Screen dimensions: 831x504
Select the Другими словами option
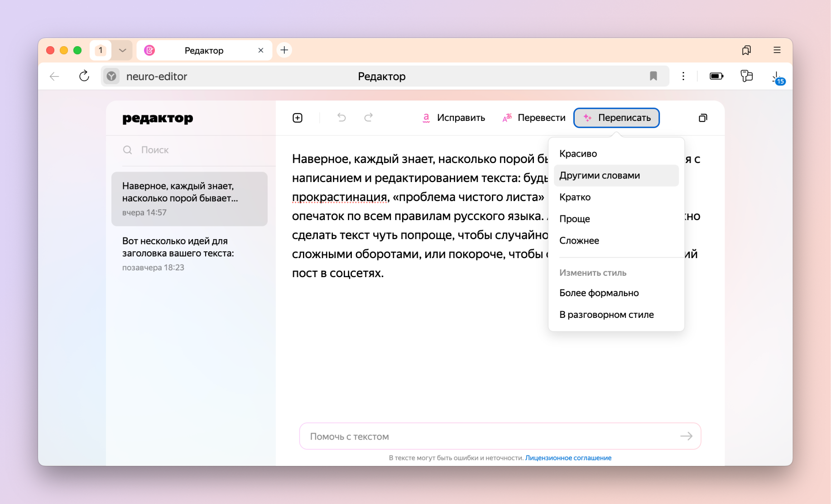[x=600, y=175]
